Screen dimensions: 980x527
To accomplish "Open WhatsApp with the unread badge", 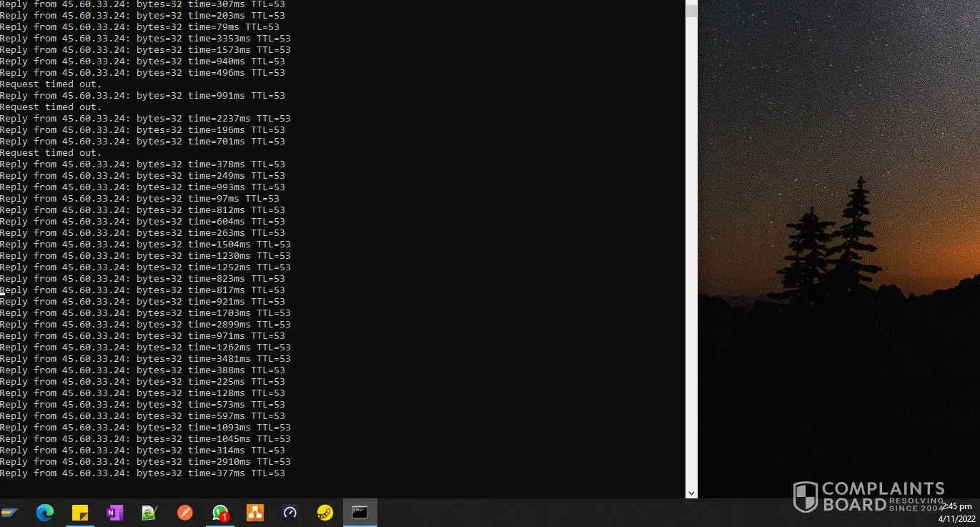I will [220, 513].
